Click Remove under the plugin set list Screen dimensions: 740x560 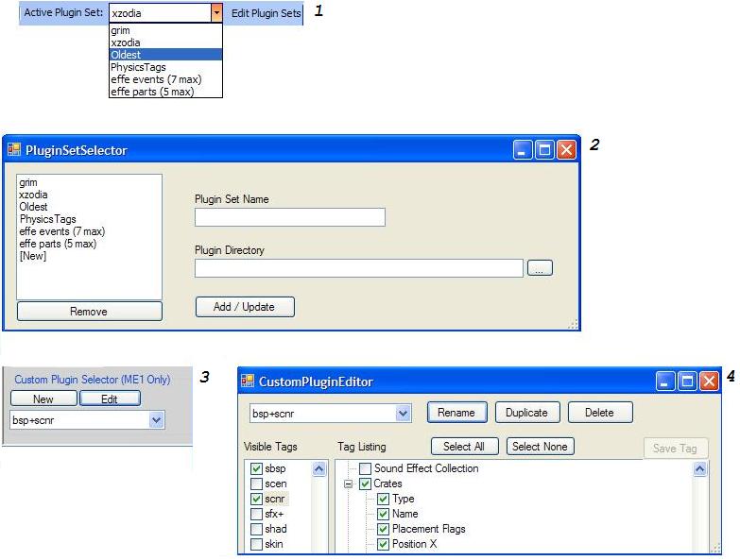coord(89,312)
